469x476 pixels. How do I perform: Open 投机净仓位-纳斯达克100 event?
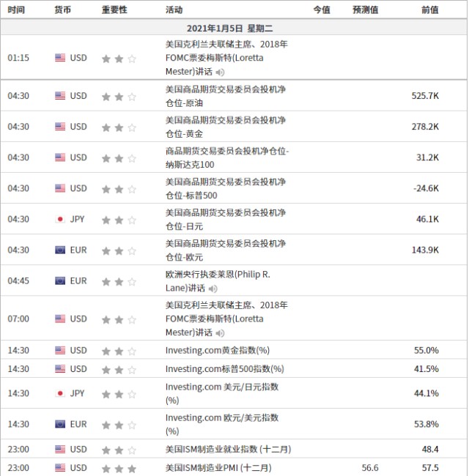tap(227, 158)
